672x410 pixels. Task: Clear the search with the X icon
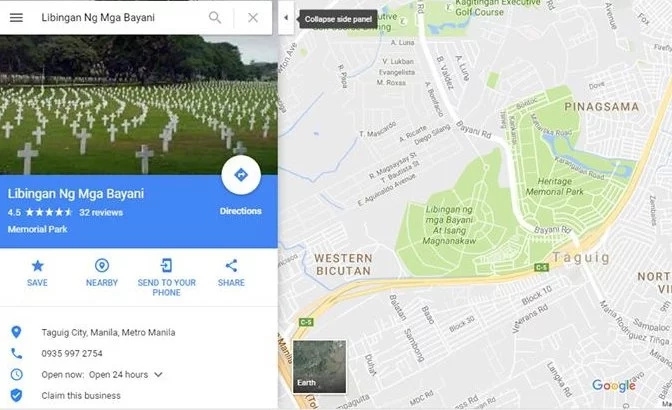pos(253,18)
